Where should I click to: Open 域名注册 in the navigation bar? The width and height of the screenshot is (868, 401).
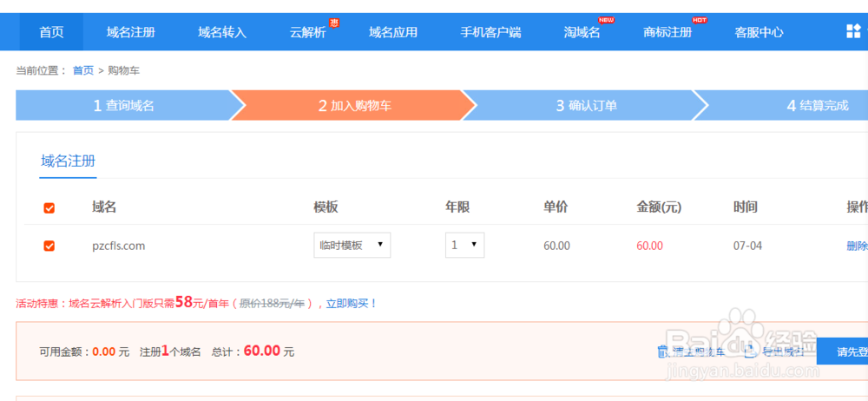coord(131,32)
